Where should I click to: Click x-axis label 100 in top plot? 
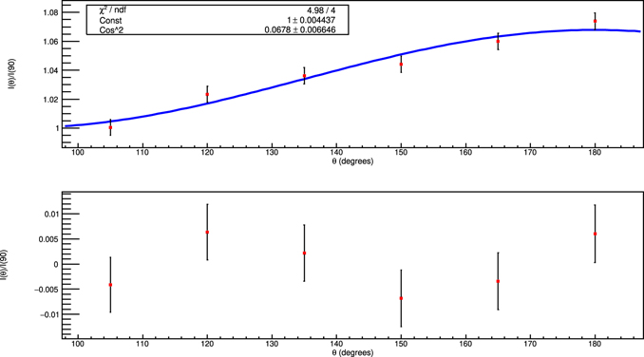78,153
